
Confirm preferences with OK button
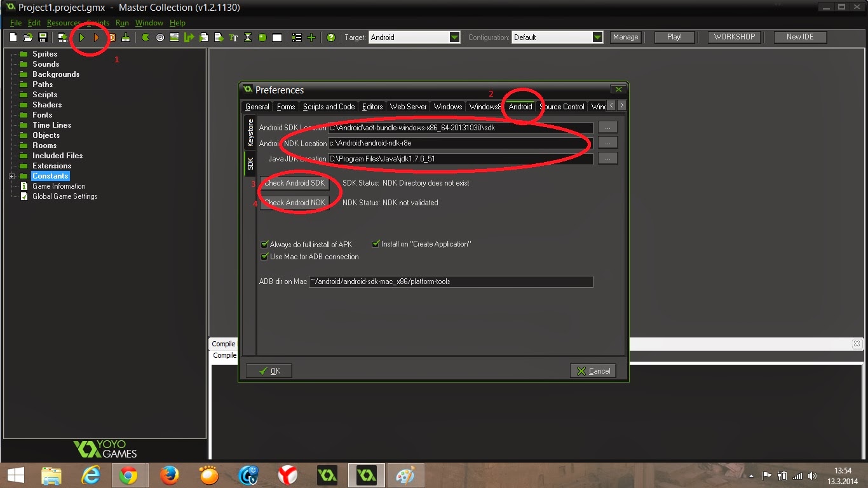pyautogui.click(x=269, y=371)
